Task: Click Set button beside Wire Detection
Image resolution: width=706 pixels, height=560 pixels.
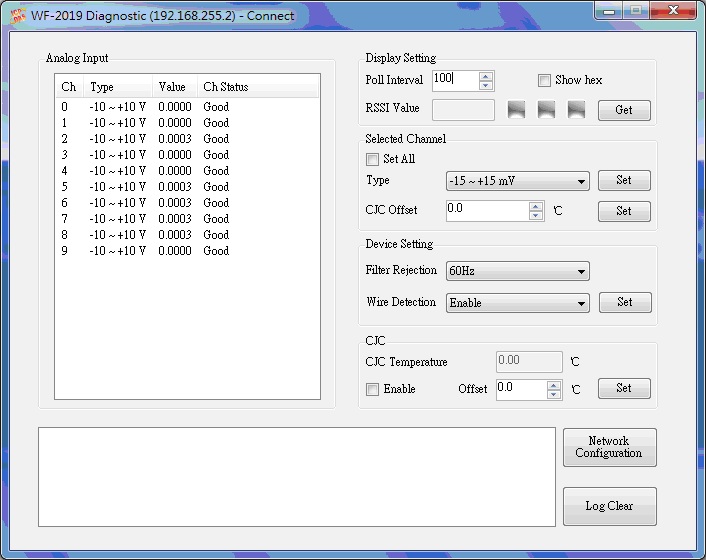Action: point(625,302)
